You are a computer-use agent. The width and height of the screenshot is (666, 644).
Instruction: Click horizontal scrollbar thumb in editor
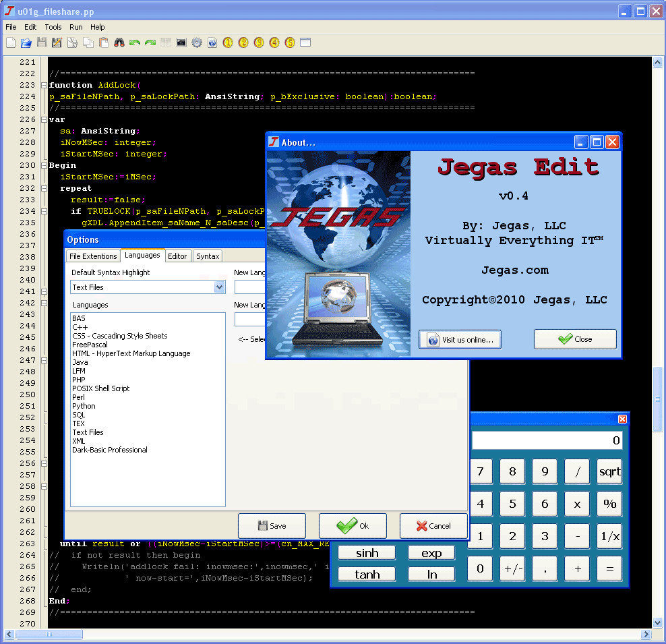[49, 635]
